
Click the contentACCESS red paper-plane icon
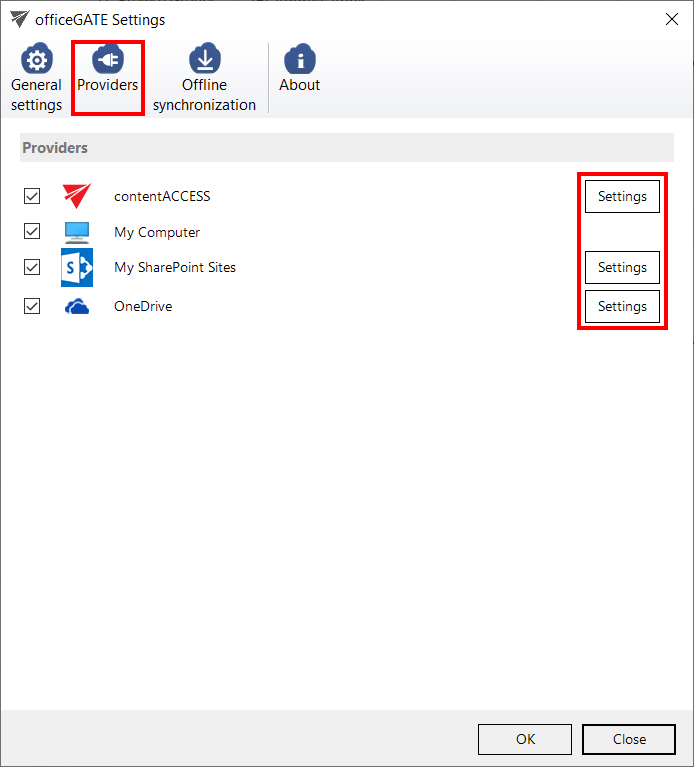tap(77, 196)
